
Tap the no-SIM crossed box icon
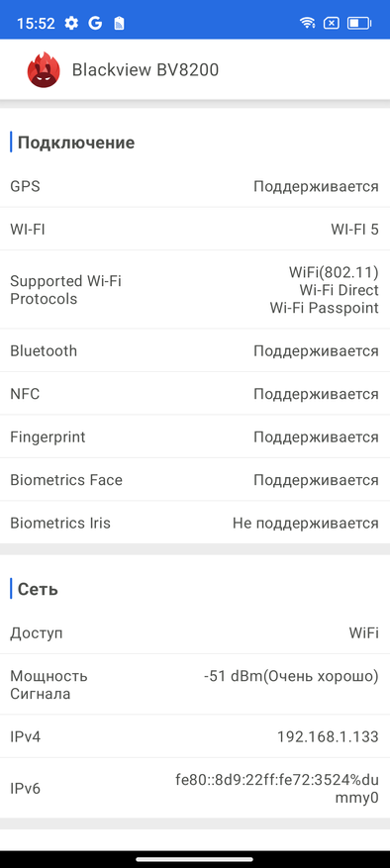[x=332, y=23]
